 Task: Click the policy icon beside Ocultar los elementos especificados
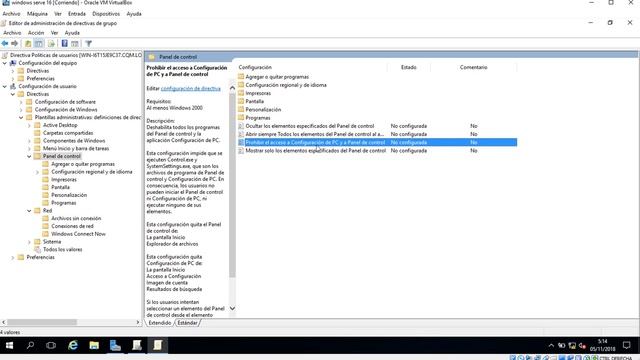241,126
